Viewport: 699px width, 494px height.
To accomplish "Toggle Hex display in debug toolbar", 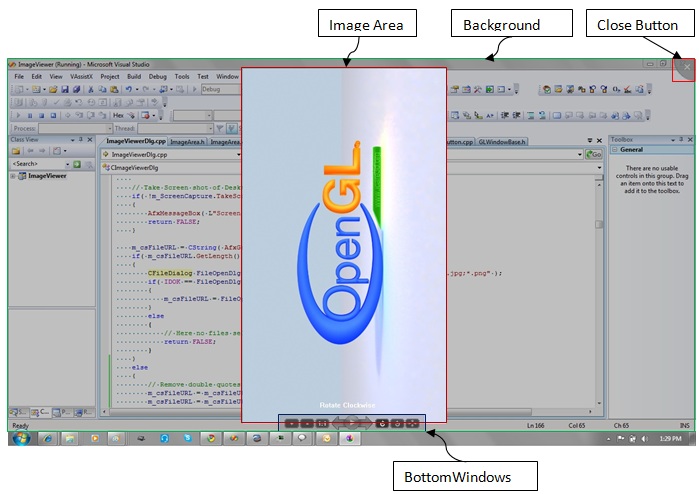I will click(x=118, y=115).
